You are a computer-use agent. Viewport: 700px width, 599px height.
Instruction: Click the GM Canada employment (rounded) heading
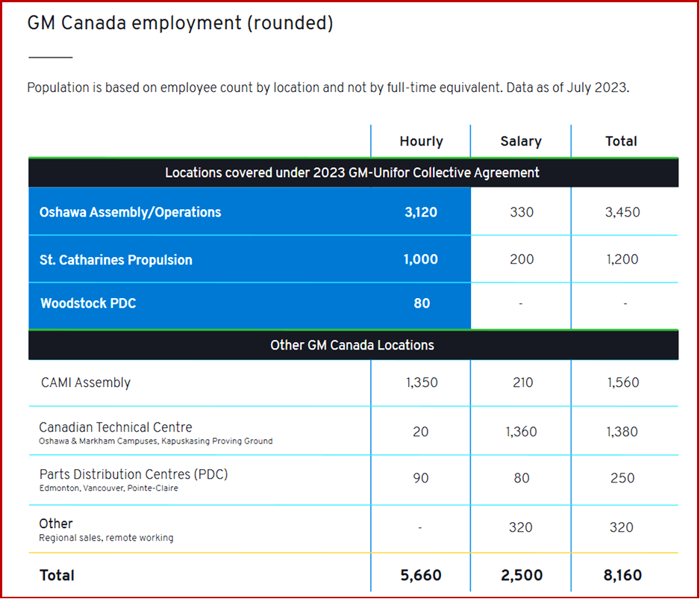click(180, 23)
